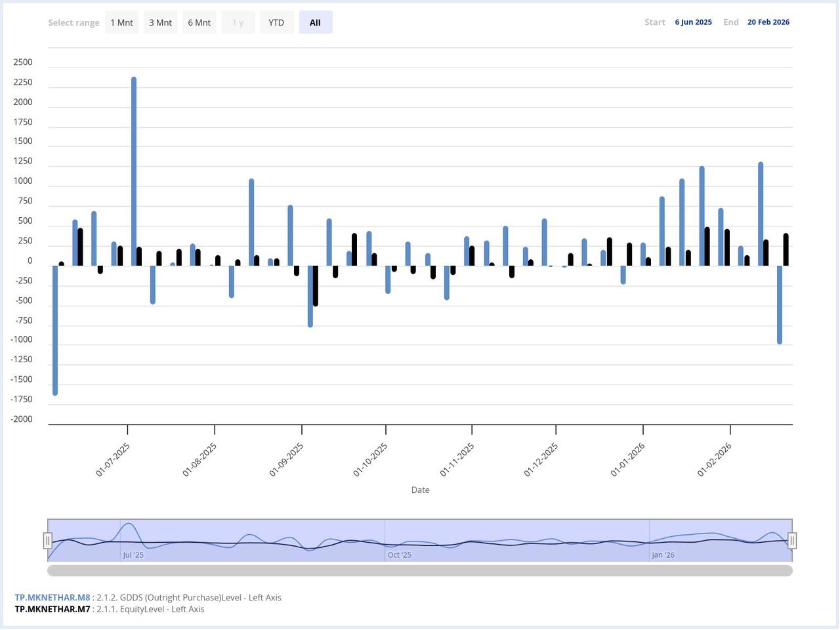The width and height of the screenshot is (840, 630).
Task: Click the Jul '25 section of the navigator
Action: [134, 555]
